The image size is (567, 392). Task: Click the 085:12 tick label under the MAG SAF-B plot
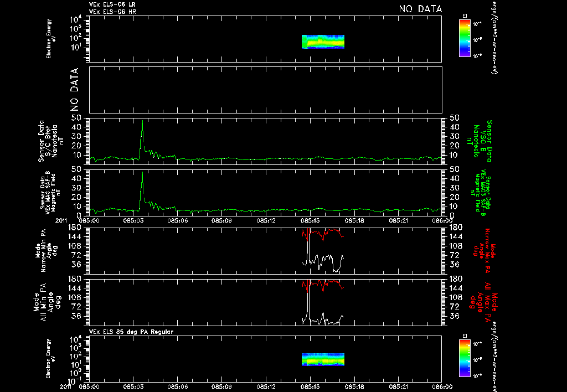point(266,220)
